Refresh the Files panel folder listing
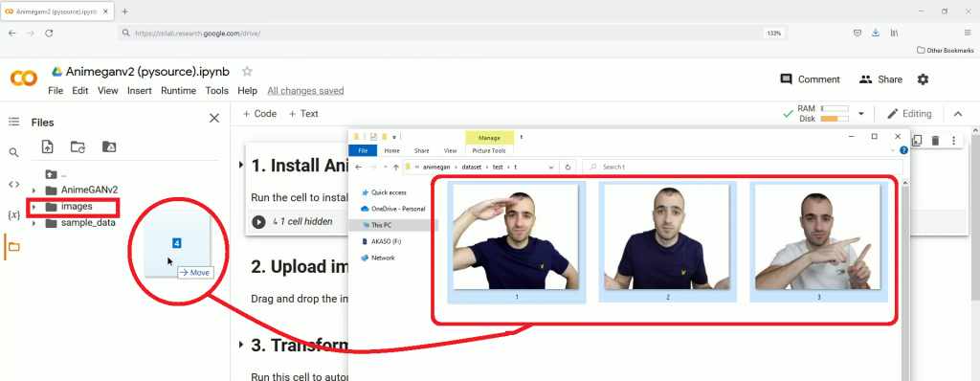This screenshot has height=381, width=980. coord(78,147)
